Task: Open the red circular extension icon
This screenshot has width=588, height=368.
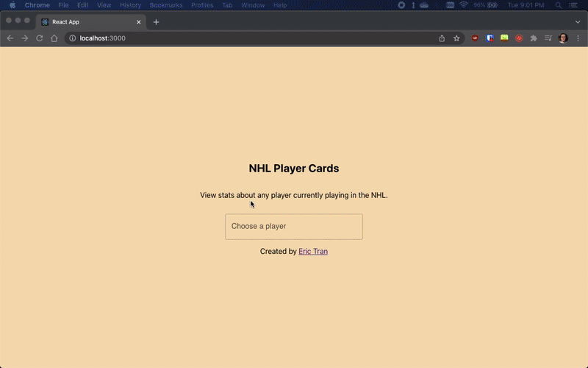Action: pyautogui.click(x=519, y=38)
